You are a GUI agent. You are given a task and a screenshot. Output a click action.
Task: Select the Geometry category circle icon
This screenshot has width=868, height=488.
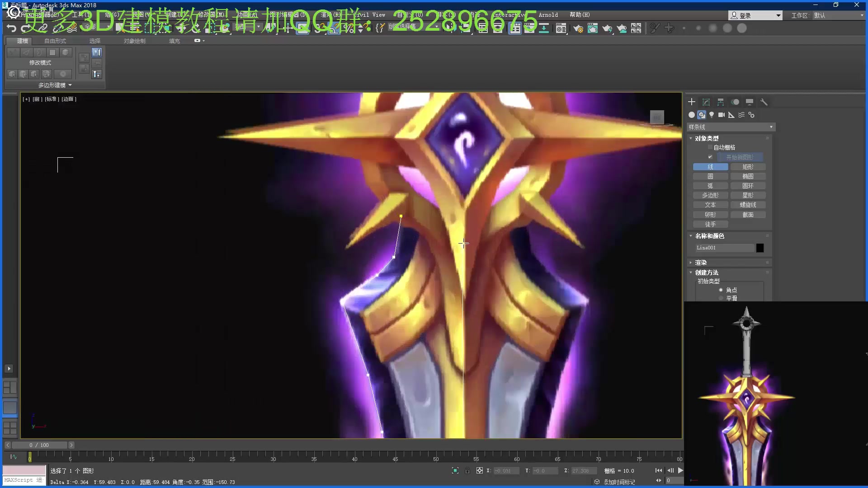click(692, 115)
